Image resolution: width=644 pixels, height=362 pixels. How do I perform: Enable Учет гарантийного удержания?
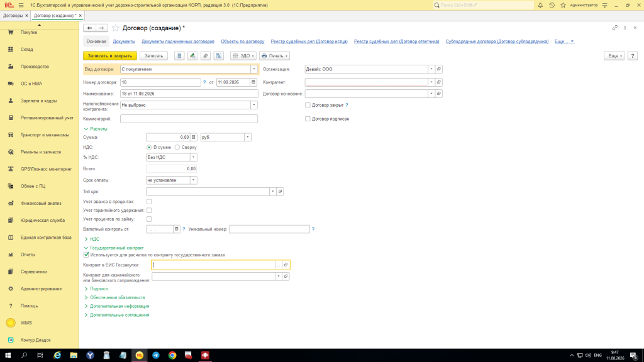point(149,210)
